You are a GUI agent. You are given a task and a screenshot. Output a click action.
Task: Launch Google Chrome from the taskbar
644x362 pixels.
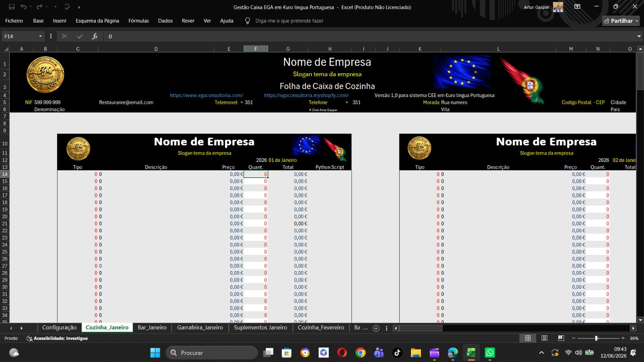[x=361, y=353]
